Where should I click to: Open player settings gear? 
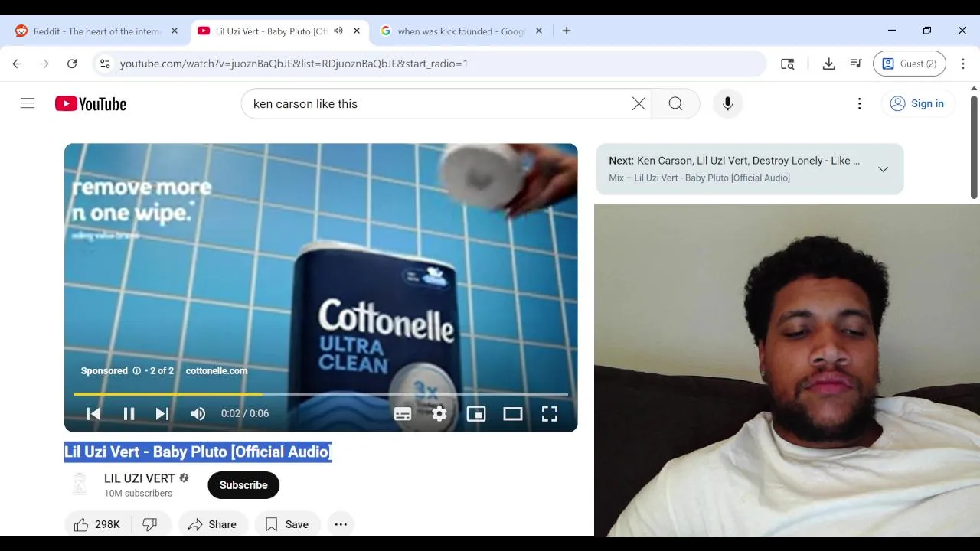[439, 414]
